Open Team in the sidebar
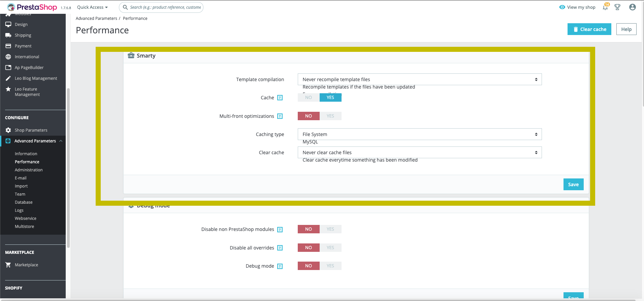Image resolution: width=644 pixels, height=301 pixels. coord(20,194)
